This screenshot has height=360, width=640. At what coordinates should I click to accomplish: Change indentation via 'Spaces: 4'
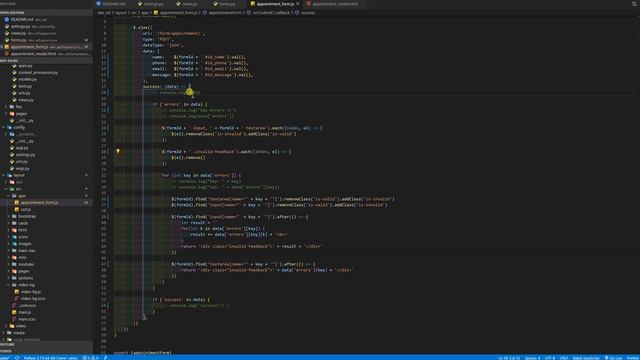(x=532, y=358)
